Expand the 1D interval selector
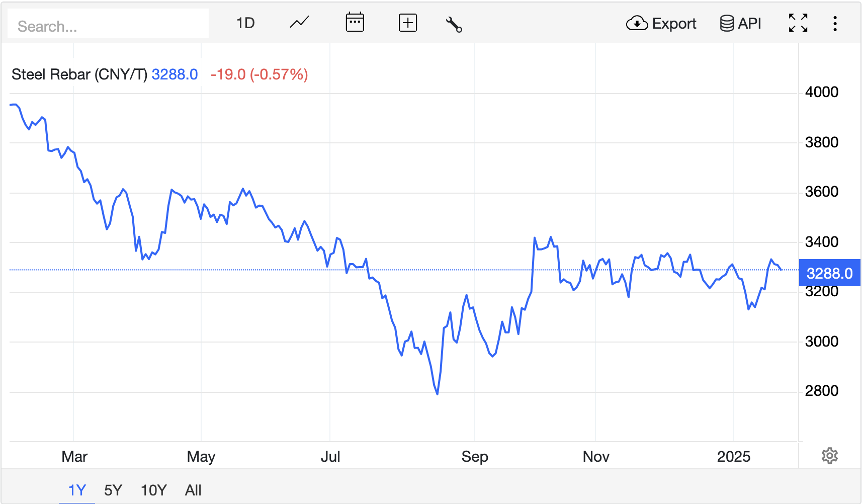 click(x=245, y=23)
